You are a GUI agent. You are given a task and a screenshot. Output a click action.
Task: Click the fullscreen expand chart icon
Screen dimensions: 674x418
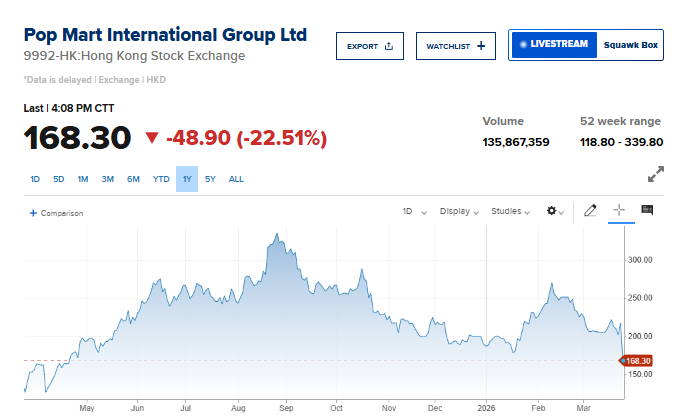(x=656, y=174)
